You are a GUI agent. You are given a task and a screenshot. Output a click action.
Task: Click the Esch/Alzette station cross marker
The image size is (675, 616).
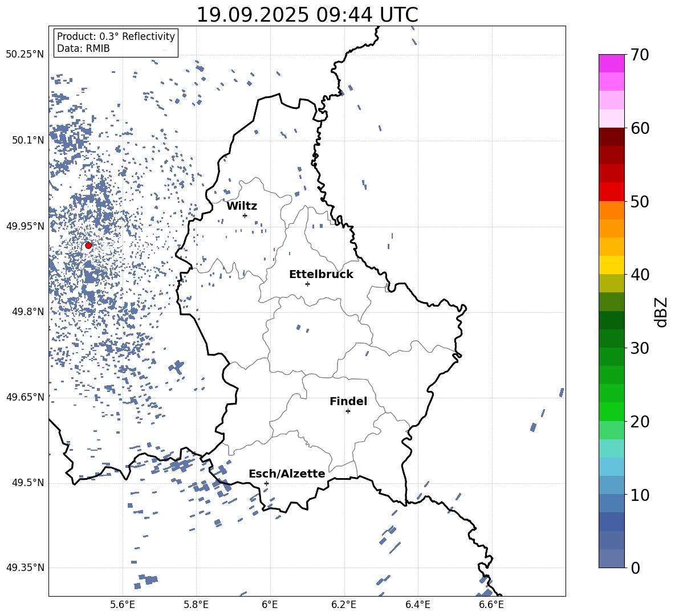point(266,483)
